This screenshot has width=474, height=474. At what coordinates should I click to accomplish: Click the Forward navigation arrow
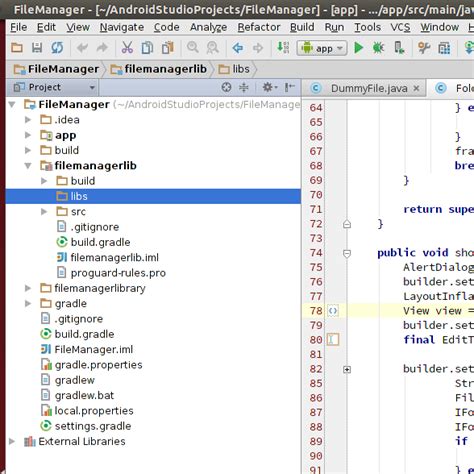pyautogui.click(x=258, y=48)
